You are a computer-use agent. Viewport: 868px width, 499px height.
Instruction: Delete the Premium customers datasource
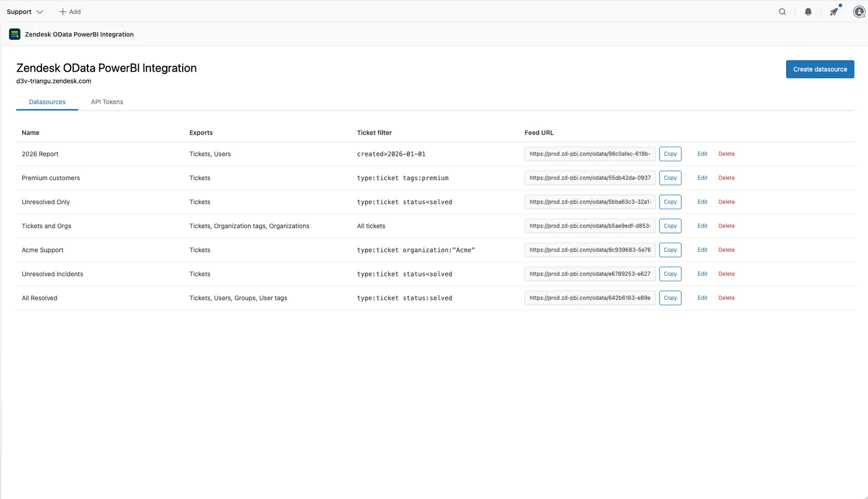(726, 178)
